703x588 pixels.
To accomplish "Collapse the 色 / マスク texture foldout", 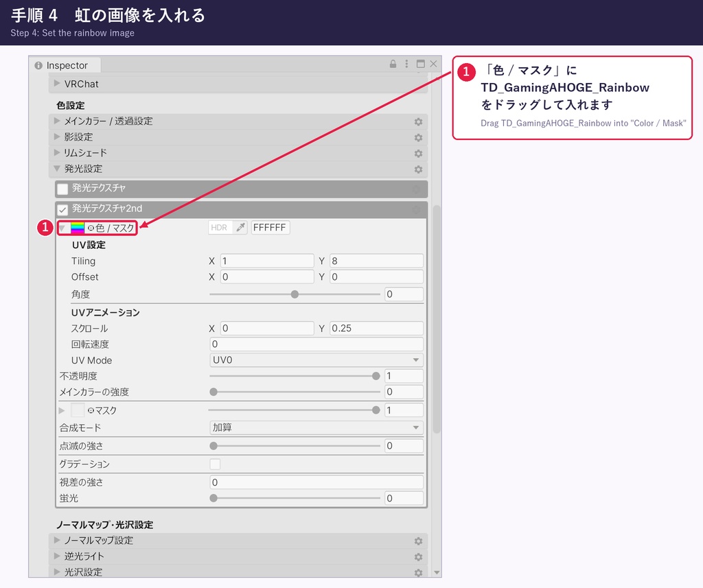I will (x=62, y=228).
